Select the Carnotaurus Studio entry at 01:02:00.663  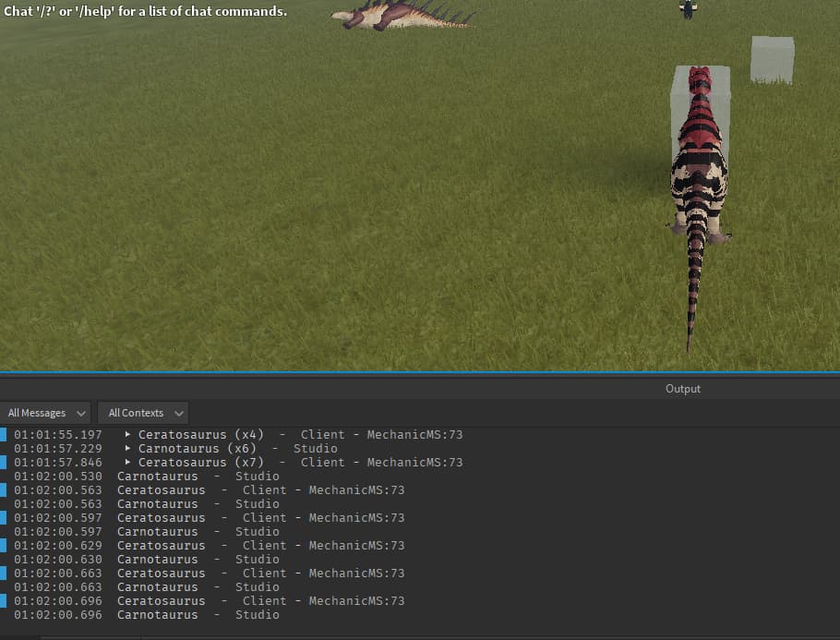[x=185, y=586]
